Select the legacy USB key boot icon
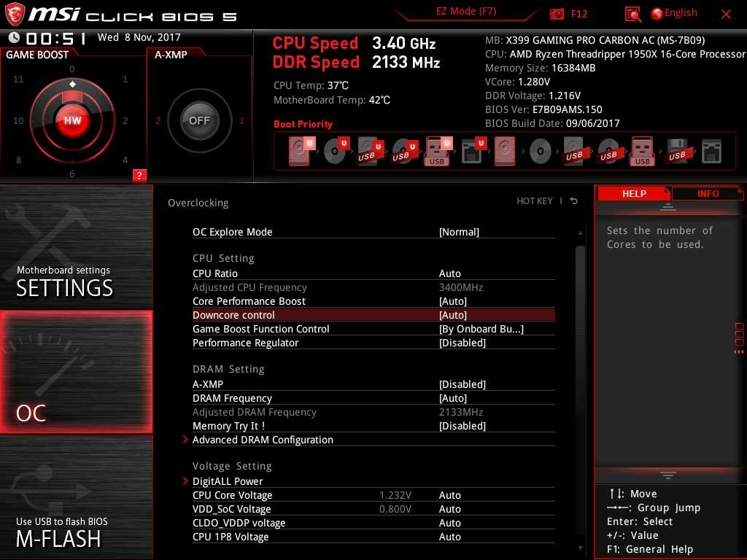747x560 pixels. 642,151
